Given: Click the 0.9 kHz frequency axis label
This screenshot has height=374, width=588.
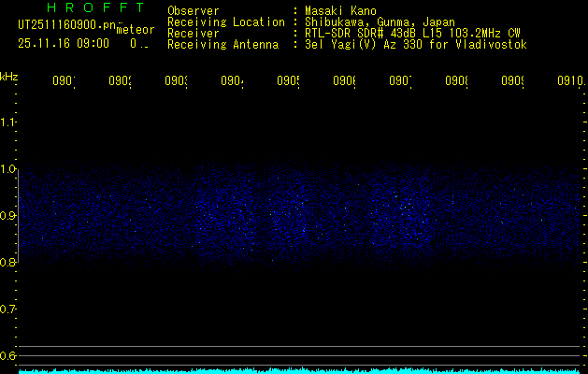Looking at the screenshot, I should click(x=7, y=216).
